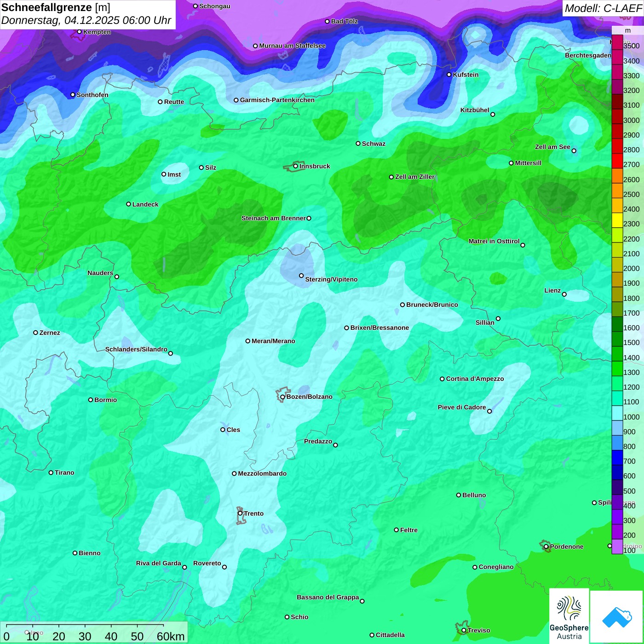
Task: Click the Murnau am Staffelsee label
Action: click(x=293, y=46)
